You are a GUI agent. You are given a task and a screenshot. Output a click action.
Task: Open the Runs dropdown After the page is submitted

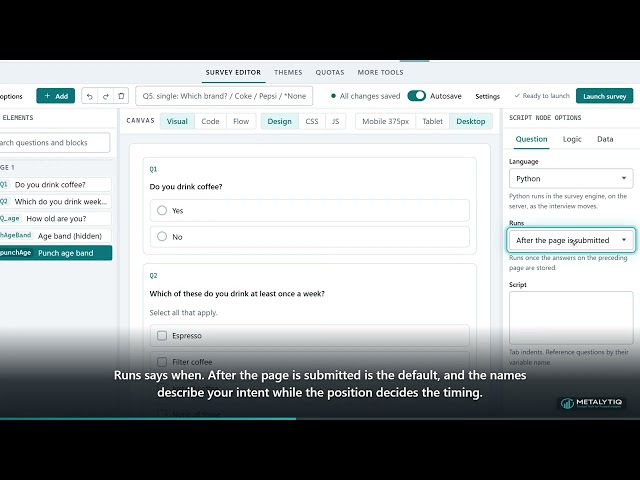[x=571, y=240]
